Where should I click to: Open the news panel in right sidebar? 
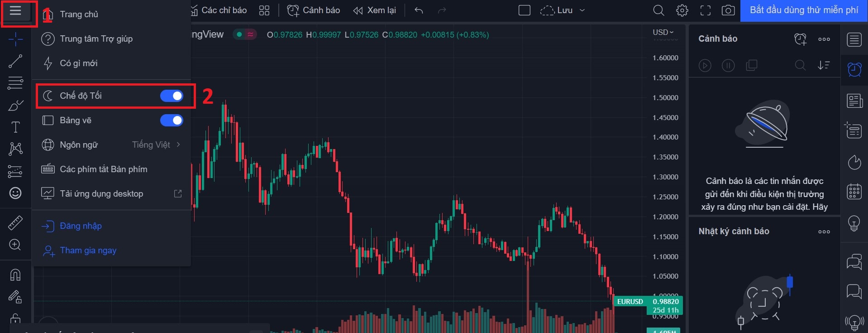854,101
